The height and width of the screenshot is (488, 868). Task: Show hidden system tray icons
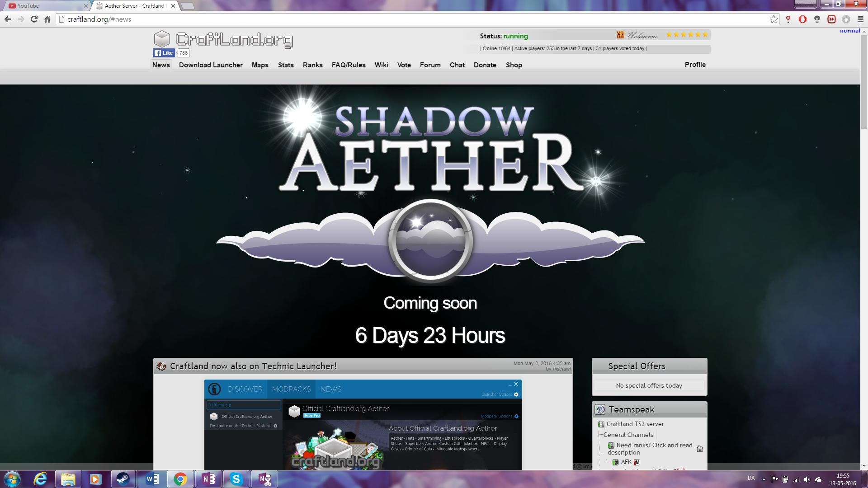tap(764, 479)
